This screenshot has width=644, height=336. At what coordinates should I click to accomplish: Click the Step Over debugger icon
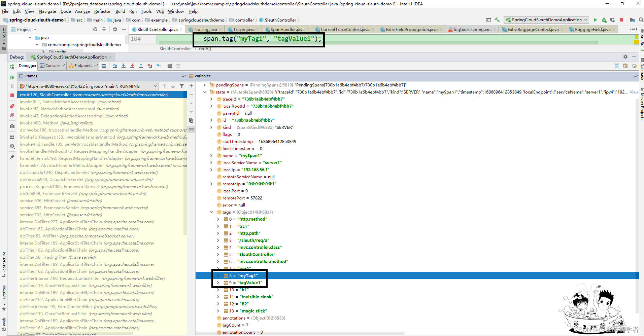[x=115, y=66]
